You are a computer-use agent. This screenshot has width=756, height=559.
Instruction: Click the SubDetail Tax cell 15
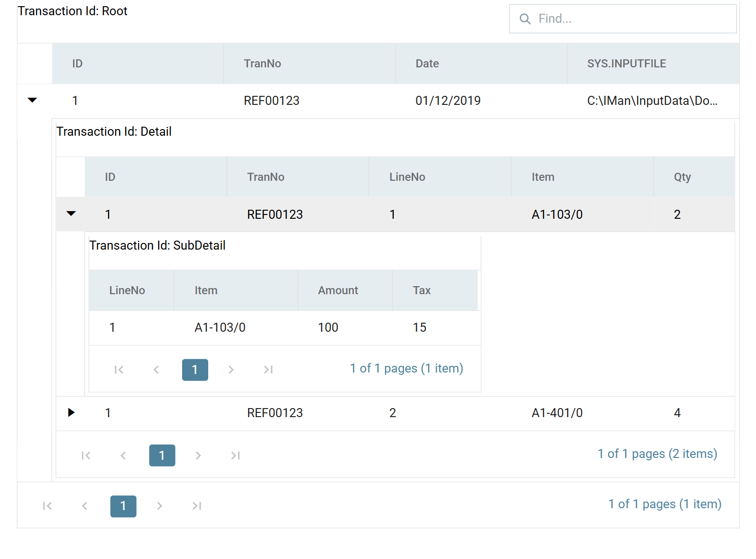pyautogui.click(x=435, y=327)
